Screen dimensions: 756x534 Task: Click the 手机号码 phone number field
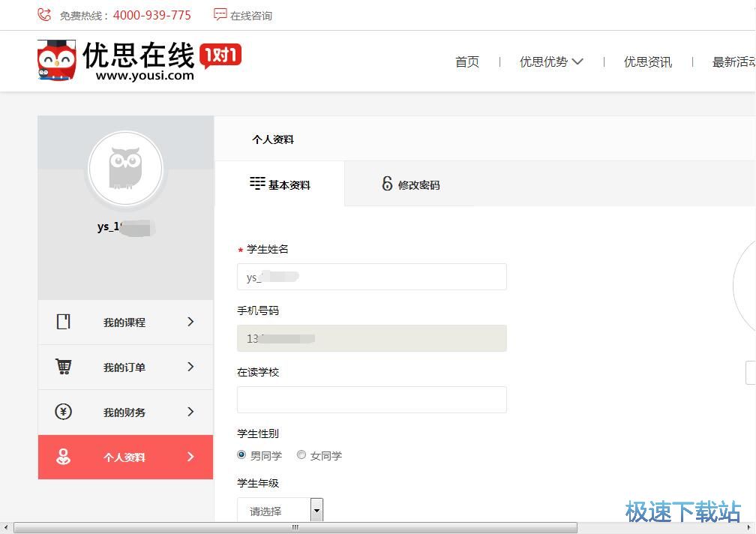pyautogui.click(x=372, y=338)
